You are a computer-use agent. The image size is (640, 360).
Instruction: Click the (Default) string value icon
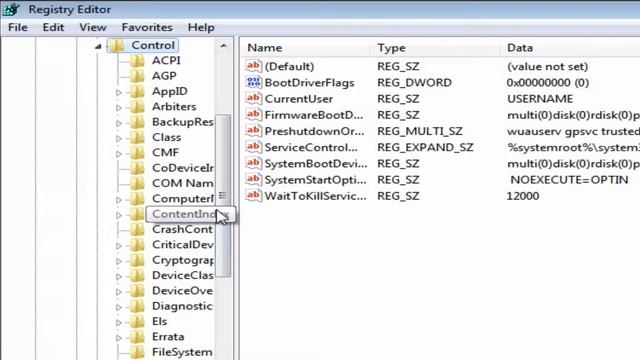tap(253, 66)
